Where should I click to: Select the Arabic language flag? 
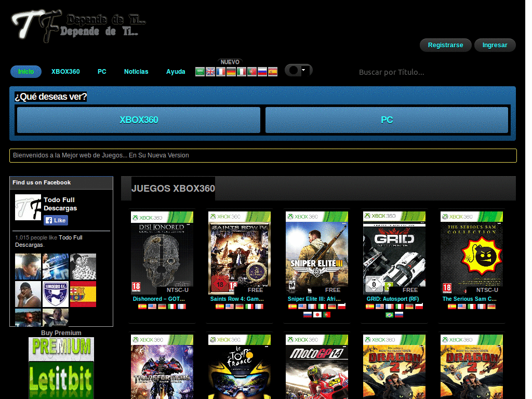tap(200, 72)
